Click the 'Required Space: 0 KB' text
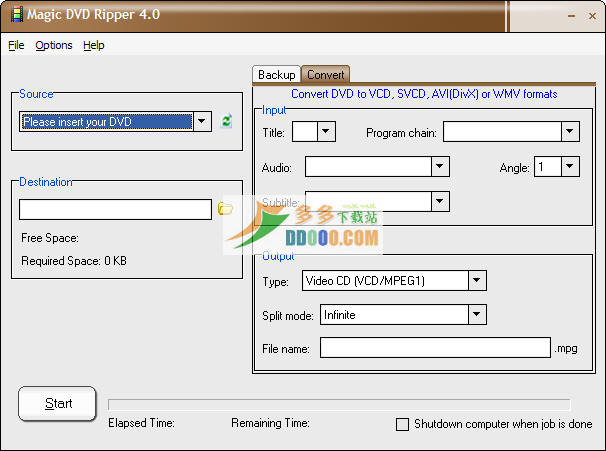The width and height of the screenshot is (606, 451). coord(74,261)
